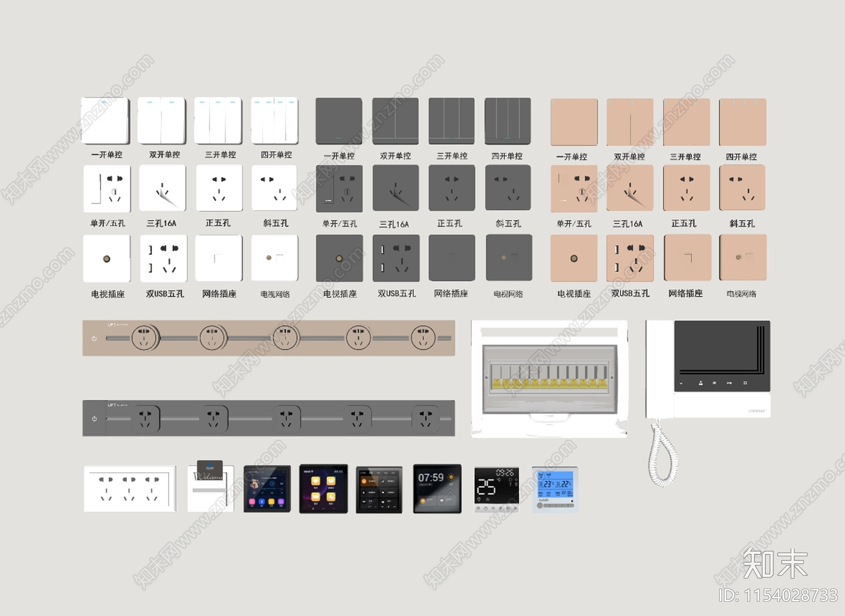Choose the white 电视网络 combo socket

[x=275, y=258]
